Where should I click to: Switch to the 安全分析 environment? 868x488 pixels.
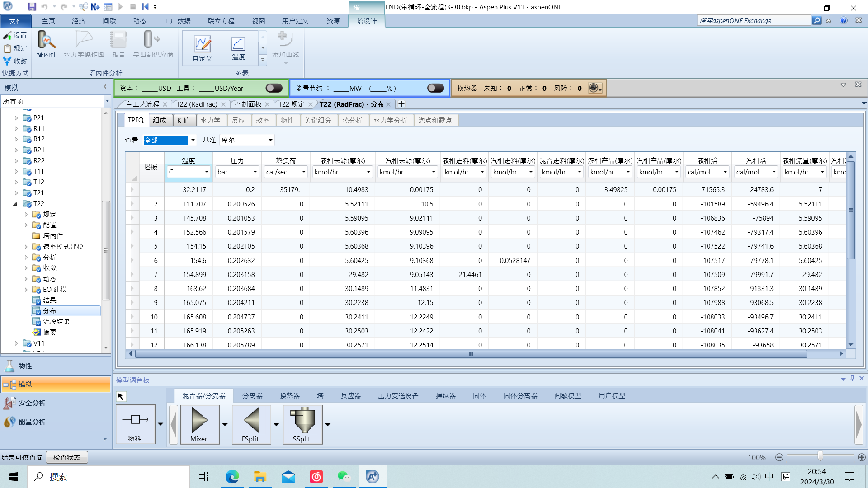(x=56, y=403)
